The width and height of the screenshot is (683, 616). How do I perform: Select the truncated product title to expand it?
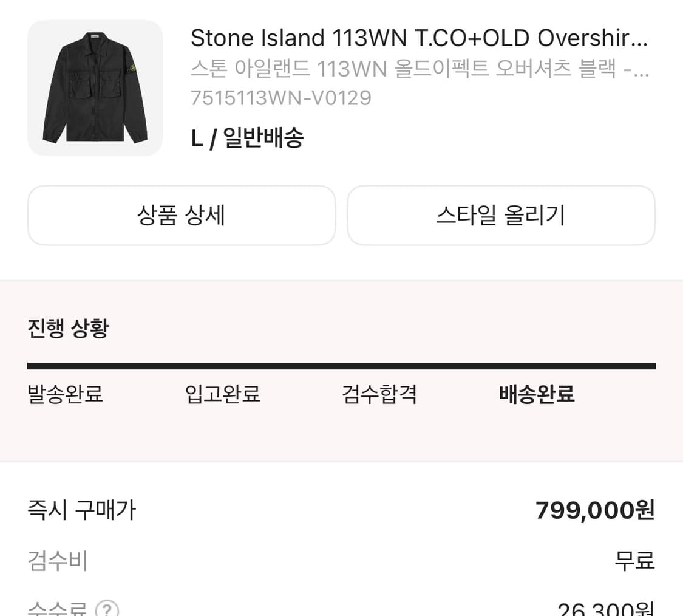click(419, 38)
